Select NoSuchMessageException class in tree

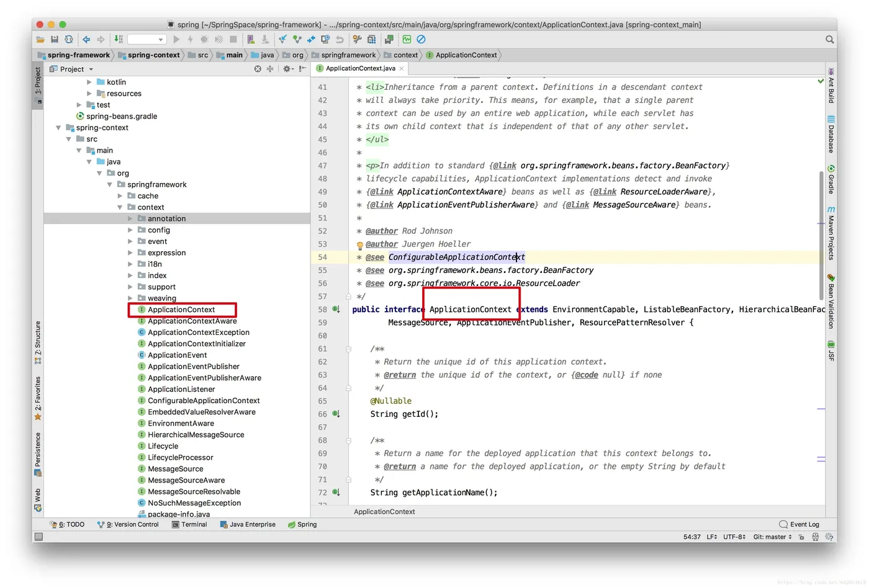coord(194,503)
